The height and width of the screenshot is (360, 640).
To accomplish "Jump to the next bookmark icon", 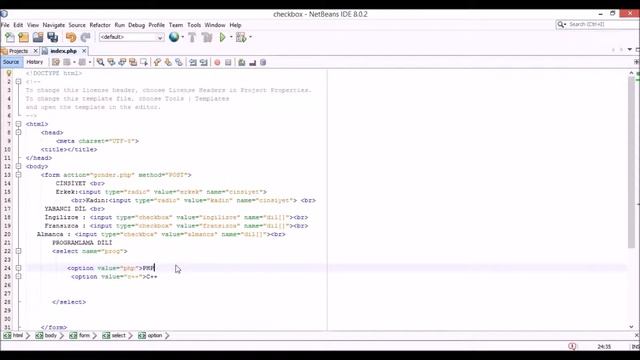I will (168, 62).
